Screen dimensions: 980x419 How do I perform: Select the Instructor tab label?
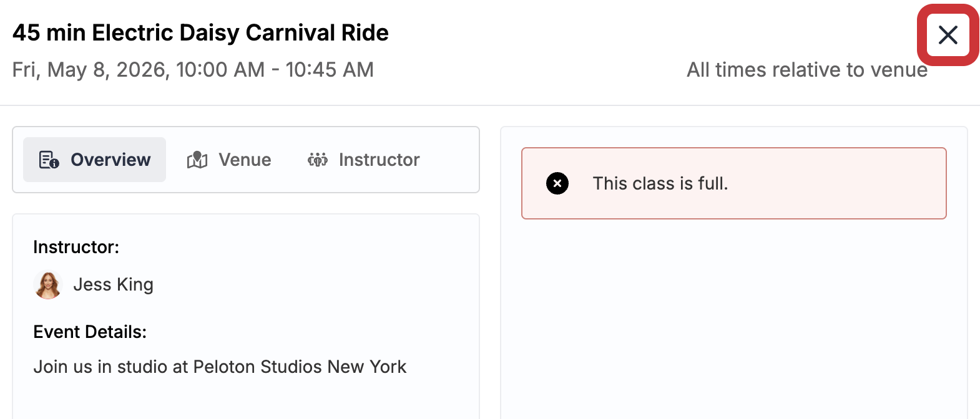click(x=379, y=160)
